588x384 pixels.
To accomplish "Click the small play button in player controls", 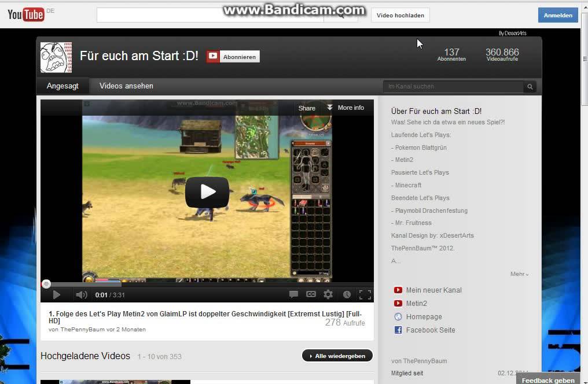I will click(x=57, y=295).
